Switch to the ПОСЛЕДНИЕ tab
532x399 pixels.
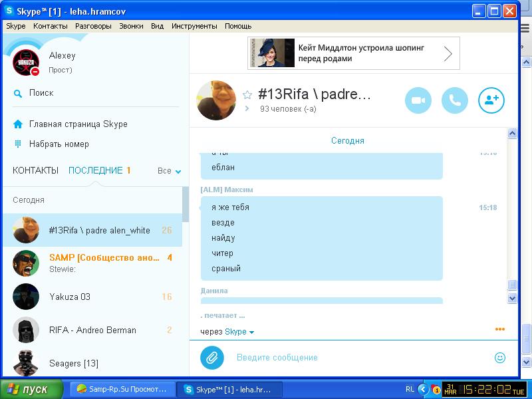point(96,170)
